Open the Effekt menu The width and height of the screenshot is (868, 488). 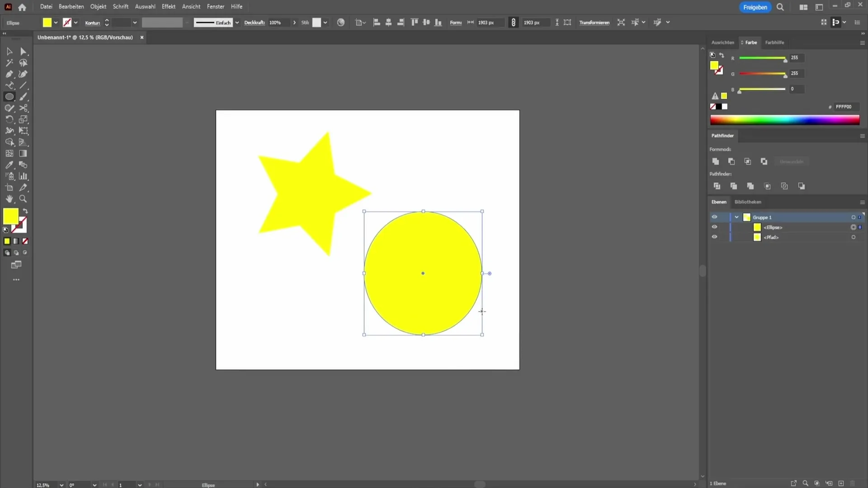click(169, 7)
